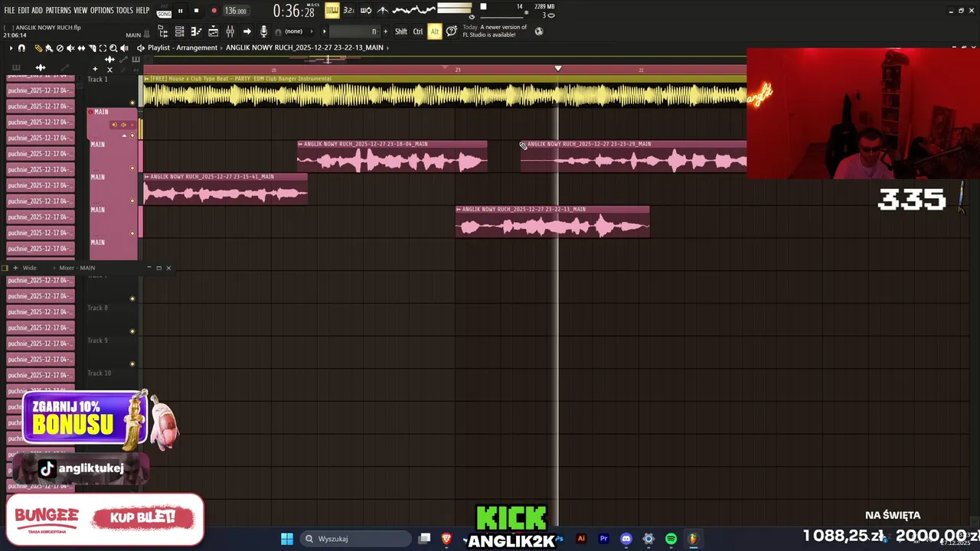Open the Playlist - Arrangement selector
The height and width of the screenshot is (551, 980).
[x=182, y=47]
